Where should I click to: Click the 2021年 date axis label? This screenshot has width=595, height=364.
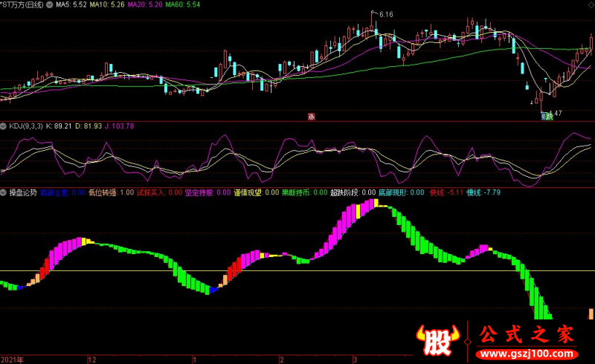pos(12,360)
